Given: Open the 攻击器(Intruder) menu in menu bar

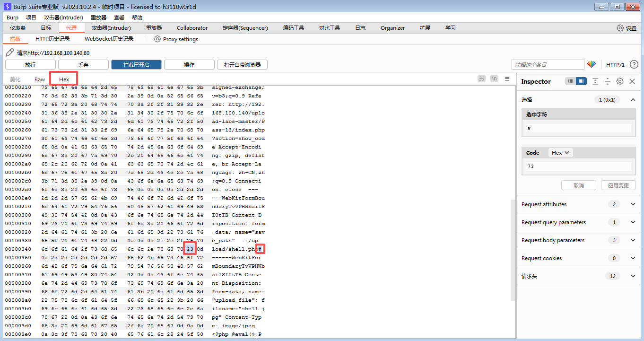Looking at the screenshot, I should pos(63,17).
